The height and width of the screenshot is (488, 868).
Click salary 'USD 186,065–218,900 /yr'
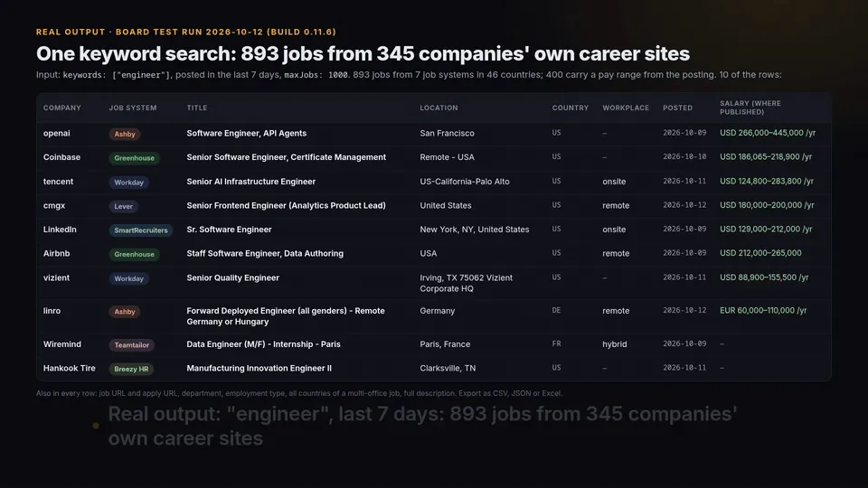coord(766,156)
